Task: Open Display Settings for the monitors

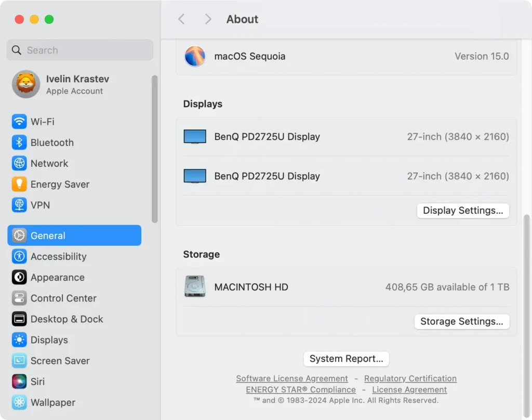Action: [x=462, y=211]
